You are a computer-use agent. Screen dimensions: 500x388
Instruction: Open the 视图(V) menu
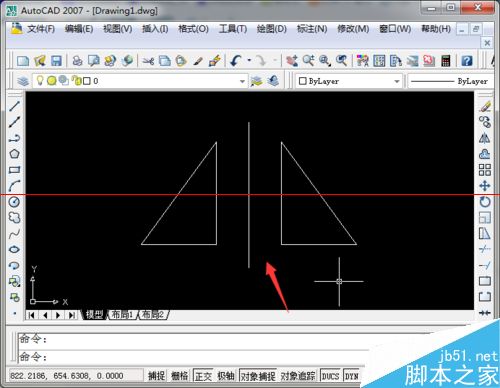tap(118, 29)
